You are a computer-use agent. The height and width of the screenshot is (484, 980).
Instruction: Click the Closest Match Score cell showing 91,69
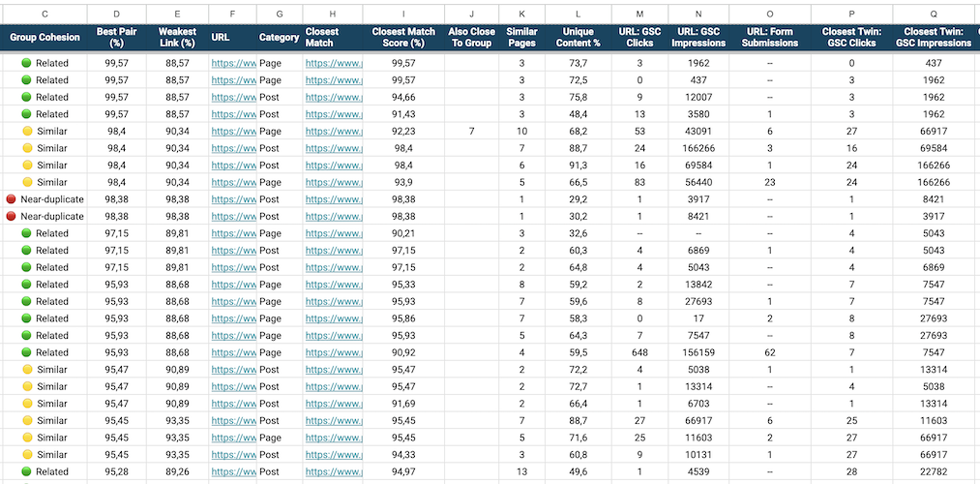pos(403,404)
